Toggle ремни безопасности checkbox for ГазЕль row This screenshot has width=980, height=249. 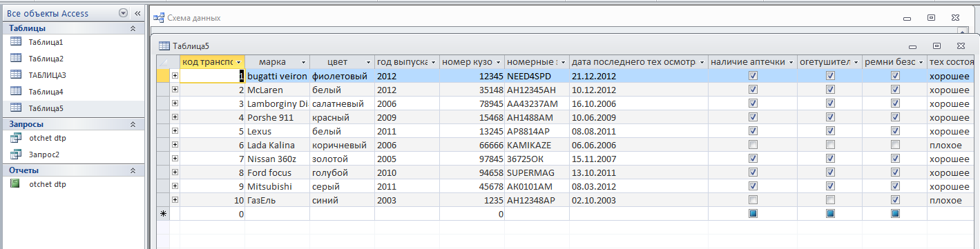click(x=895, y=200)
